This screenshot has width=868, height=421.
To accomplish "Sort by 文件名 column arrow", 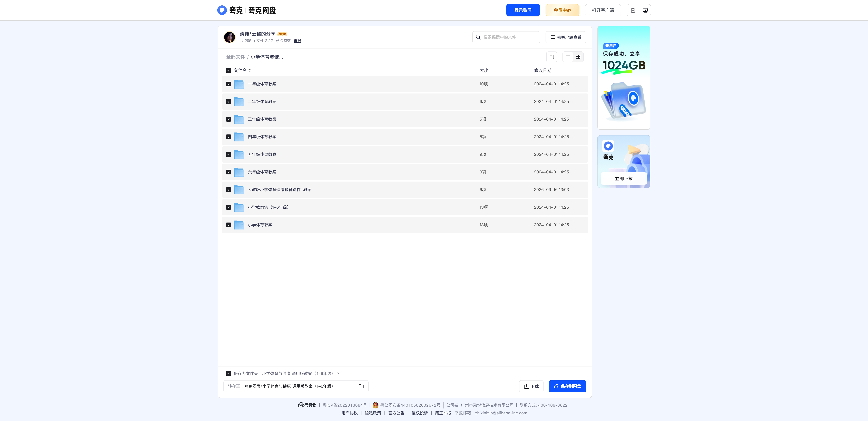I will point(250,70).
